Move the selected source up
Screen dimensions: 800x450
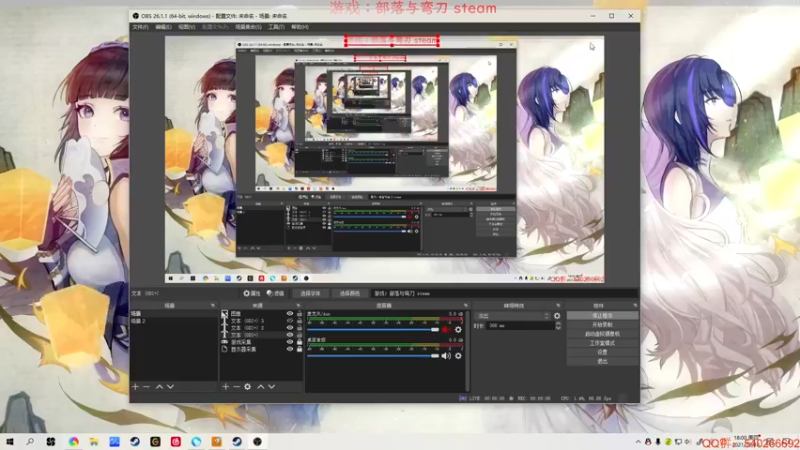point(261,387)
